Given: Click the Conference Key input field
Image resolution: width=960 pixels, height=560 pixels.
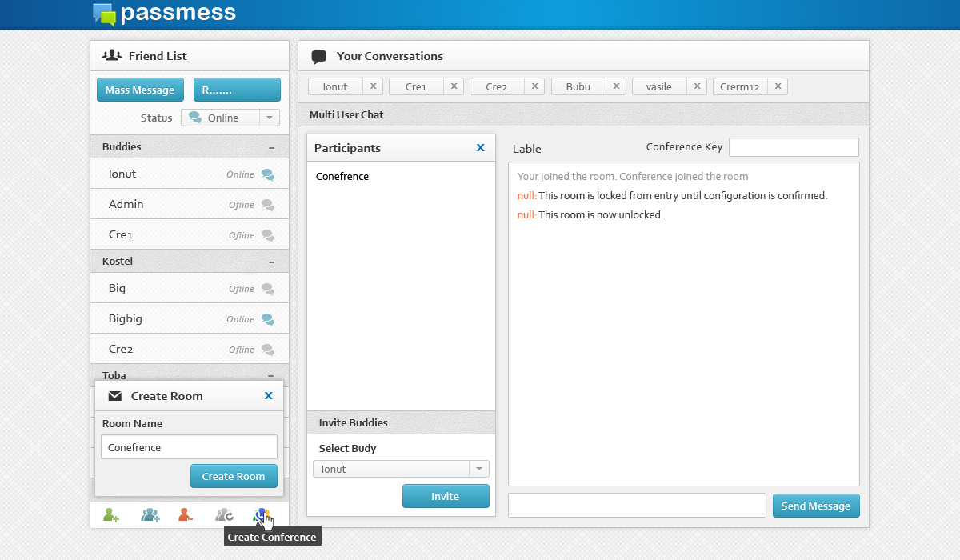Looking at the screenshot, I should pyautogui.click(x=794, y=147).
